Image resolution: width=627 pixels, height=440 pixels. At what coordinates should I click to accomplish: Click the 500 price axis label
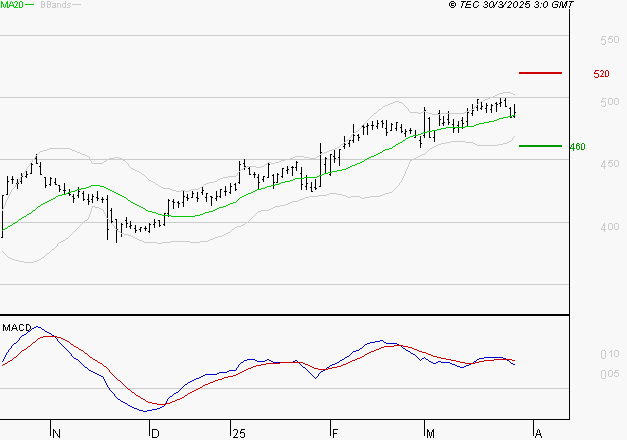(x=610, y=102)
